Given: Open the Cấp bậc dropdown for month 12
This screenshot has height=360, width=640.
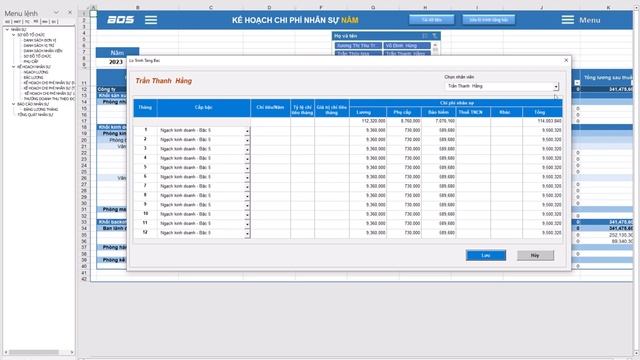Looking at the screenshot, I should [x=247, y=234].
